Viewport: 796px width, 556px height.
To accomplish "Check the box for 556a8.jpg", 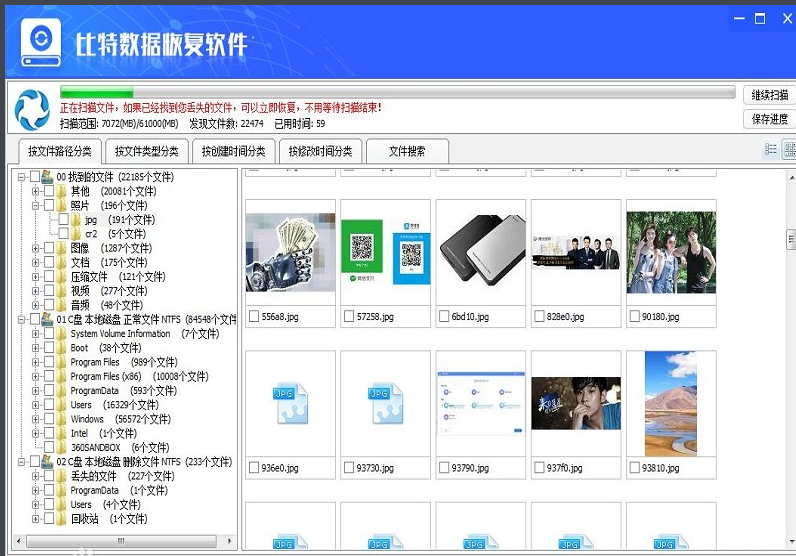I will pyautogui.click(x=253, y=317).
